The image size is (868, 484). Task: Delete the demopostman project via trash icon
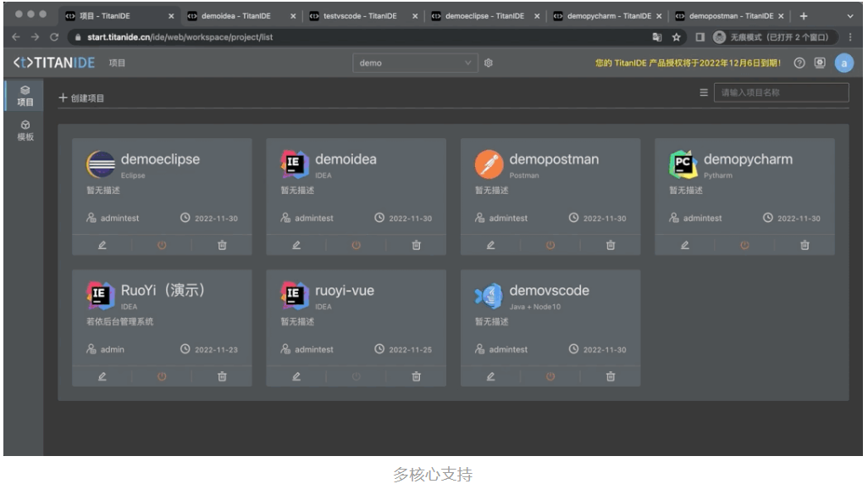pyautogui.click(x=611, y=245)
